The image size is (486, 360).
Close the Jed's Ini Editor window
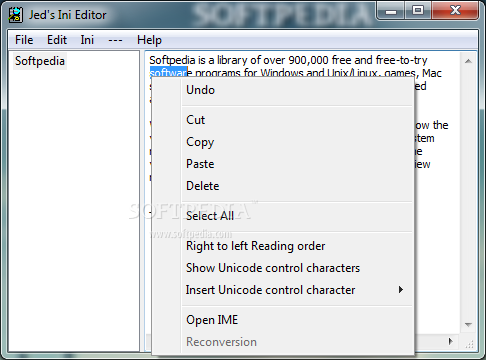[455, 11]
